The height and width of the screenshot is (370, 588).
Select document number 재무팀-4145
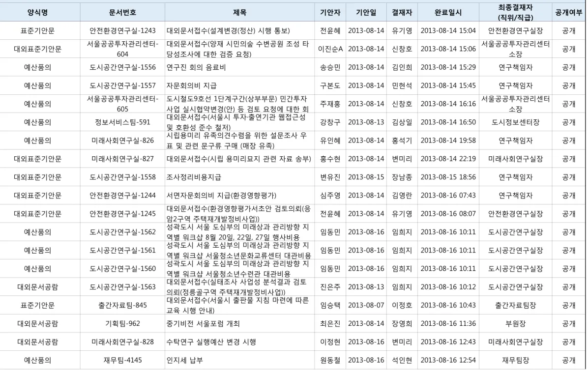[x=122, y=361]
